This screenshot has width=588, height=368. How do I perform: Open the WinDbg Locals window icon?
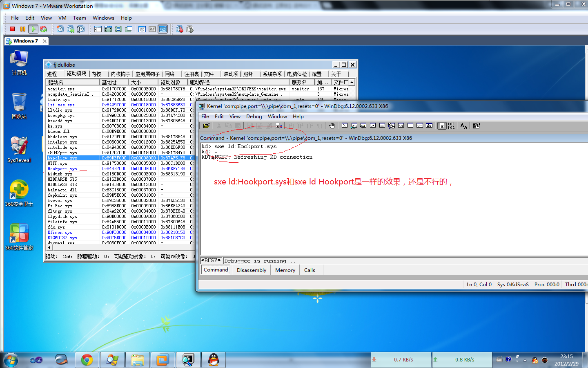pos(363,126)
